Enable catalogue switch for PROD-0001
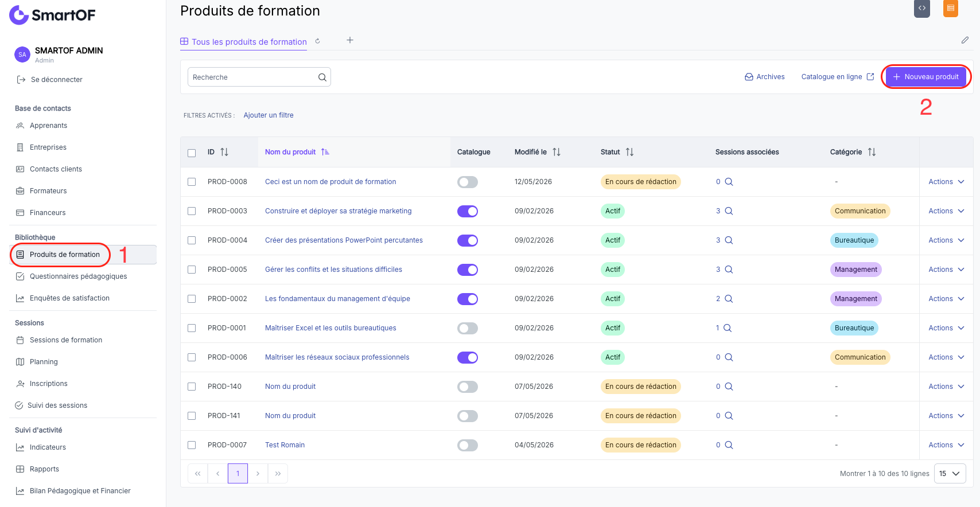 click(468, 329)
